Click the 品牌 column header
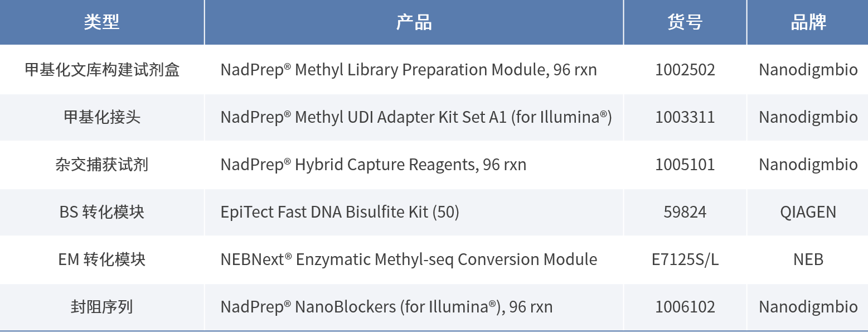 (x=808, y=22)
